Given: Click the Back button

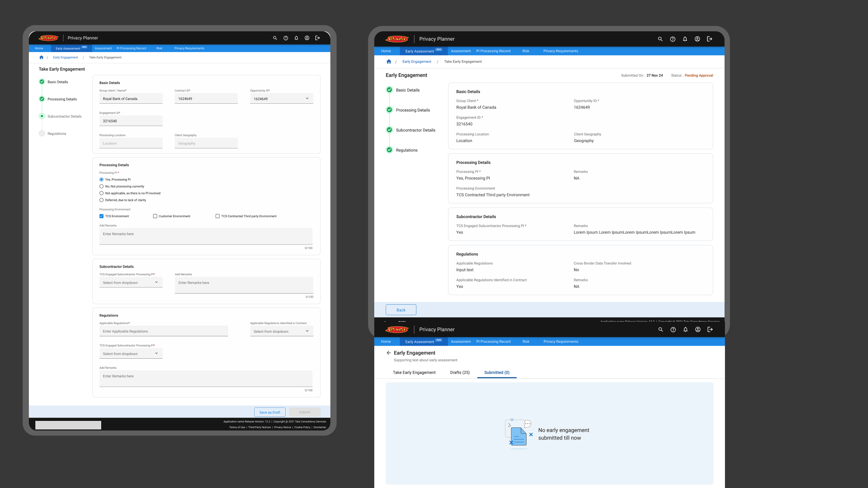Looking at the screenshot, I should click(401, 310).
